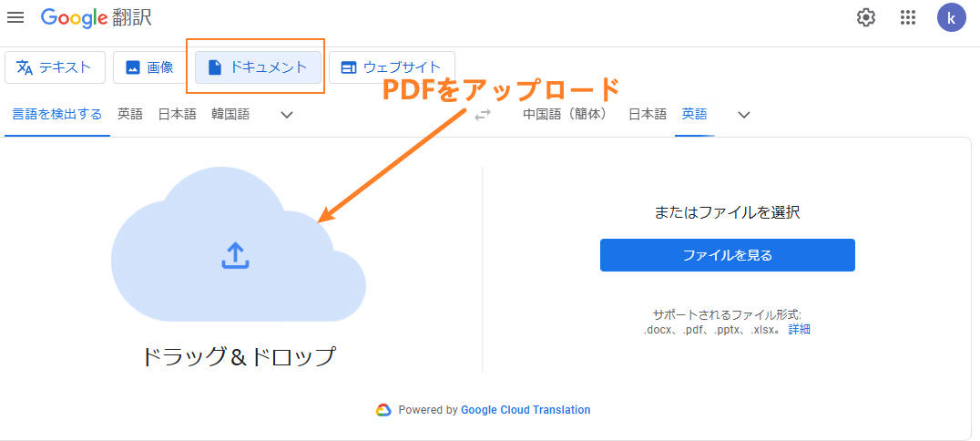This screenshot has width=980, height=441.
Task: Click the ドラッグ＆ドロップ text
Action: [x=239, y=356]
